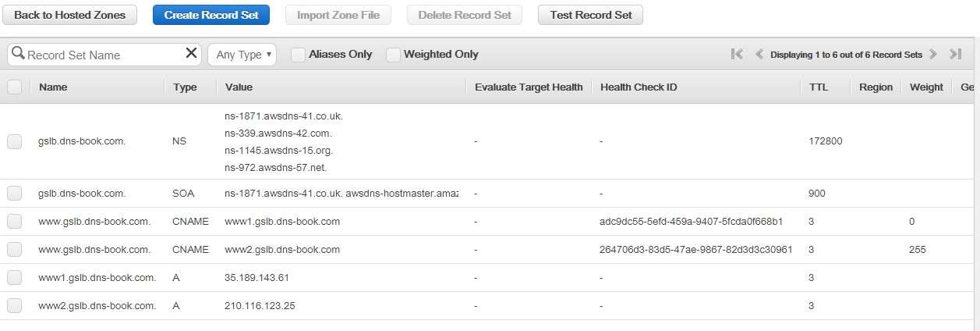Enable the Aliases Only filter

click(x=298, y=55)
